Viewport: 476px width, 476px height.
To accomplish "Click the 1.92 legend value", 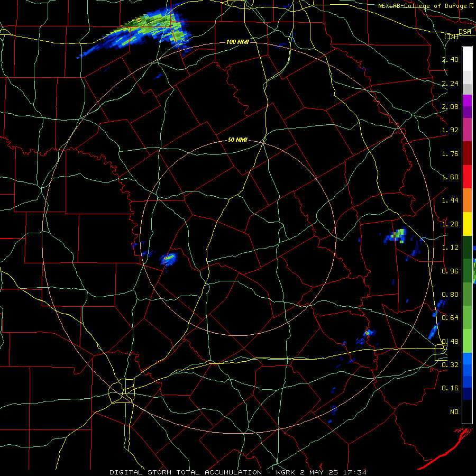I will [450, 130].
